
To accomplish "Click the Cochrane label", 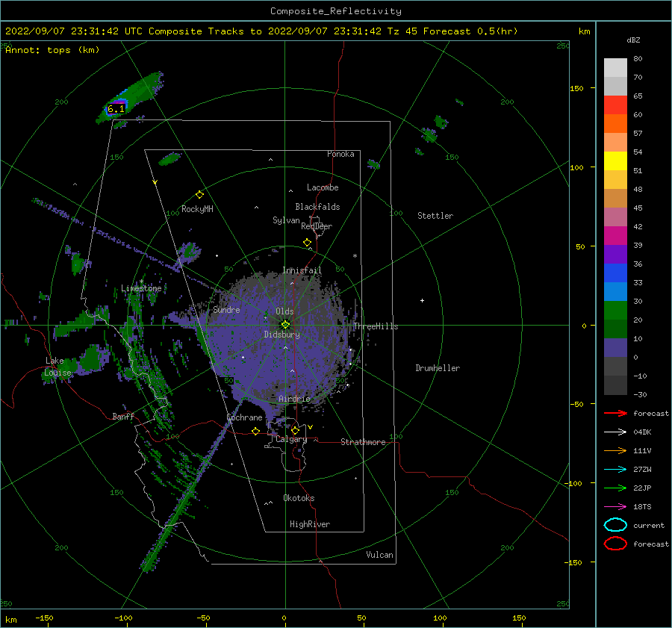I will (244, 417).
